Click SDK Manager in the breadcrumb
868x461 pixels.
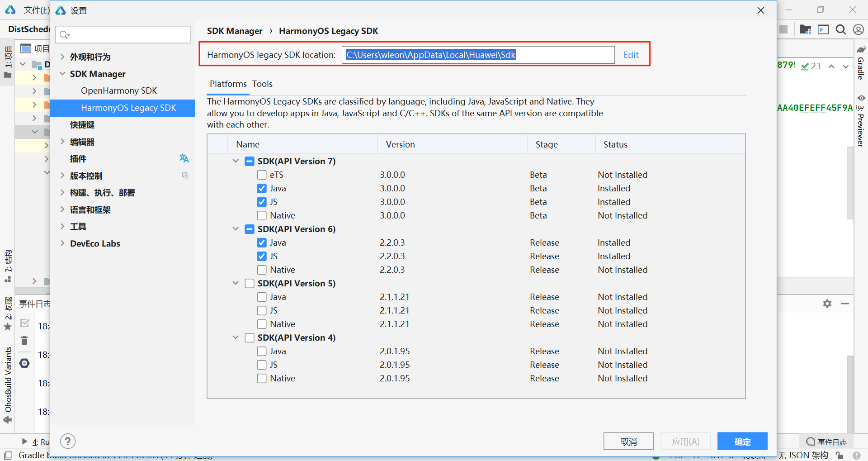point(235,31)
